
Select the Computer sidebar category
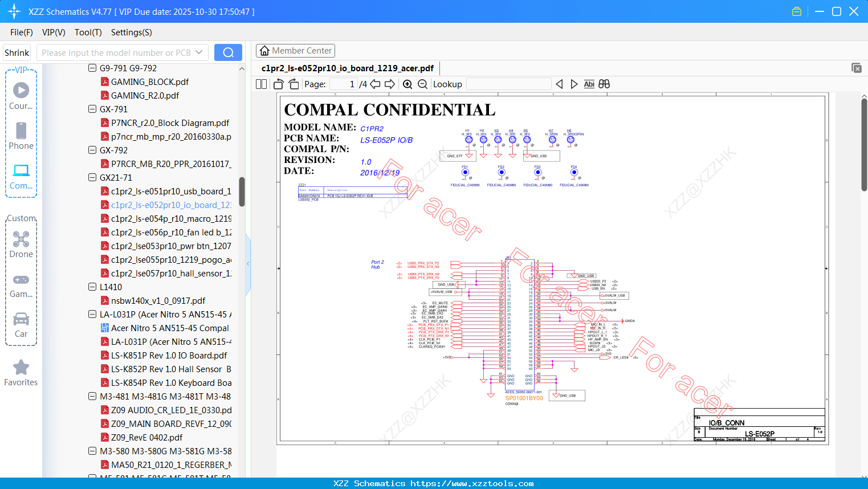pos(21,177)
